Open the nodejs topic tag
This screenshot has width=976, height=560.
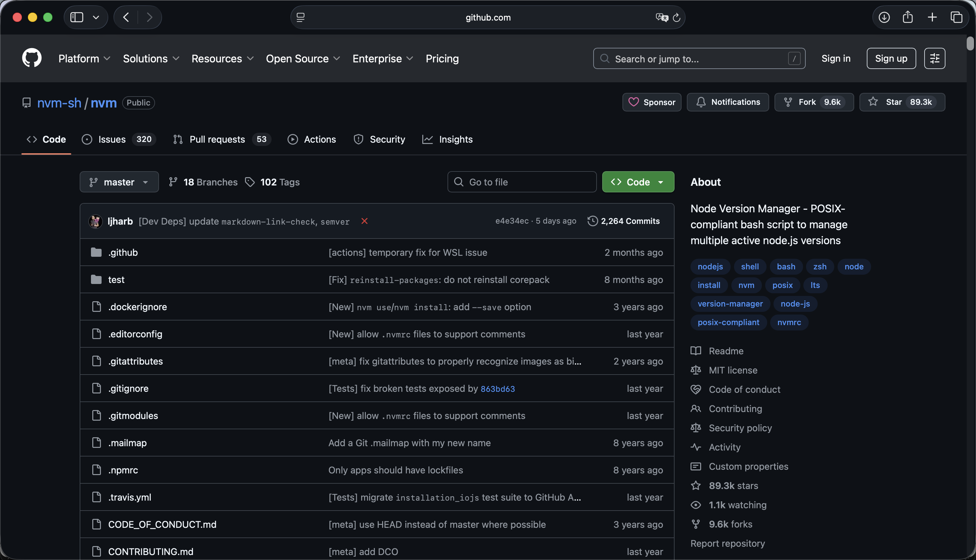[x=710, y=266]
